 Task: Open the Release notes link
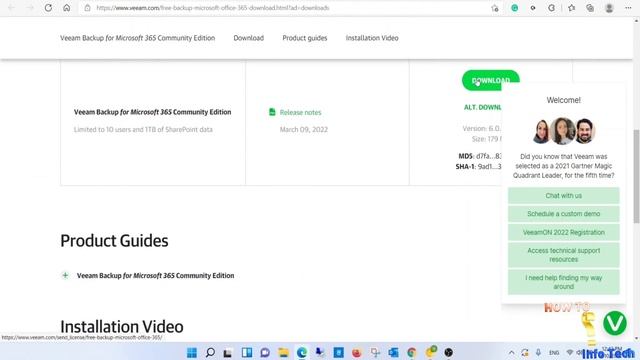300,112
